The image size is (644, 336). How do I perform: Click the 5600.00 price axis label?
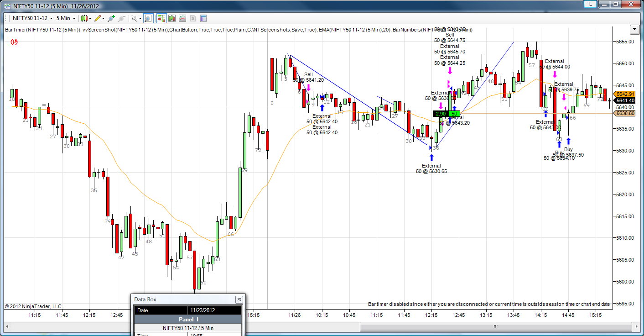625,282
